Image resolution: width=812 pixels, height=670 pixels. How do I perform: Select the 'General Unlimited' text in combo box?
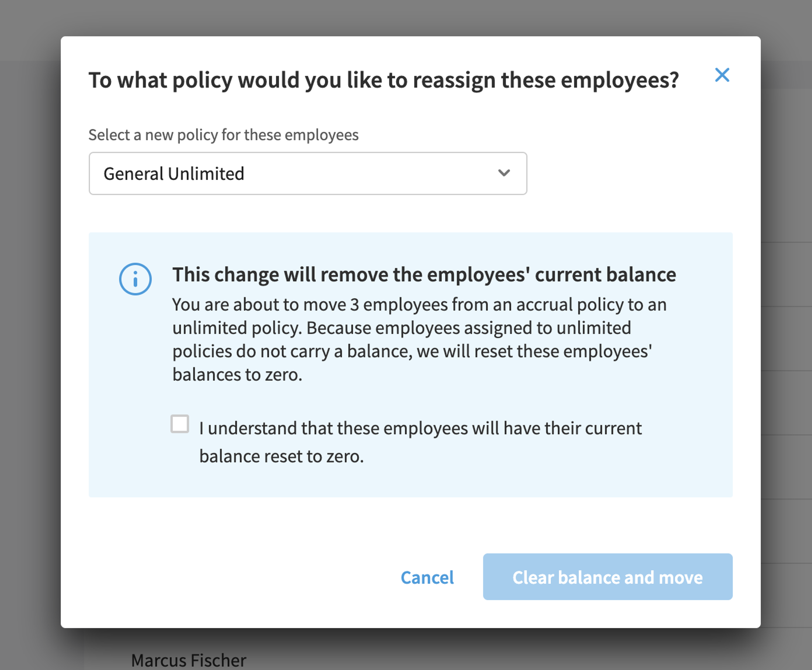click(x=174, y=174)
